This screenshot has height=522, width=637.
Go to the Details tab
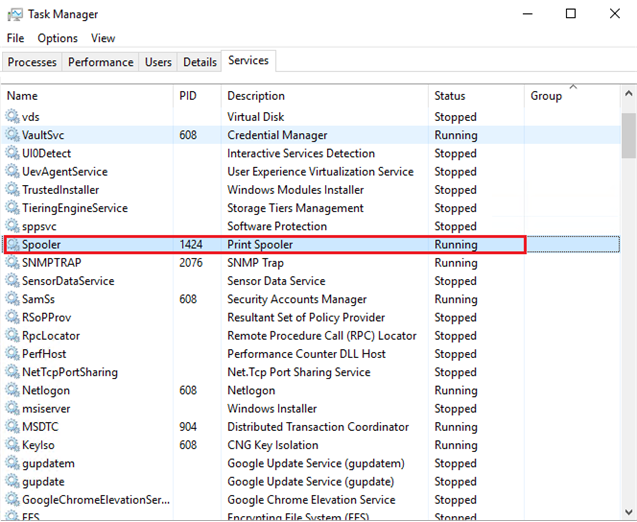pyautogui.click(x=199, y=62)
